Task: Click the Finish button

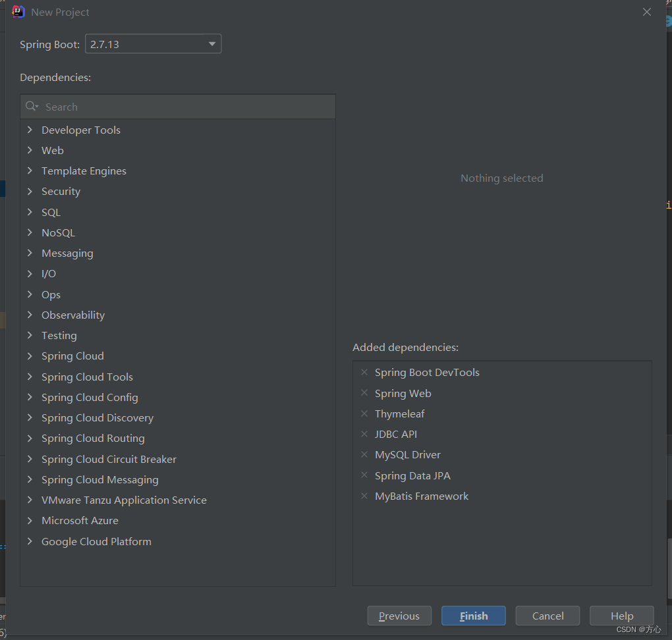Action: 474,616
